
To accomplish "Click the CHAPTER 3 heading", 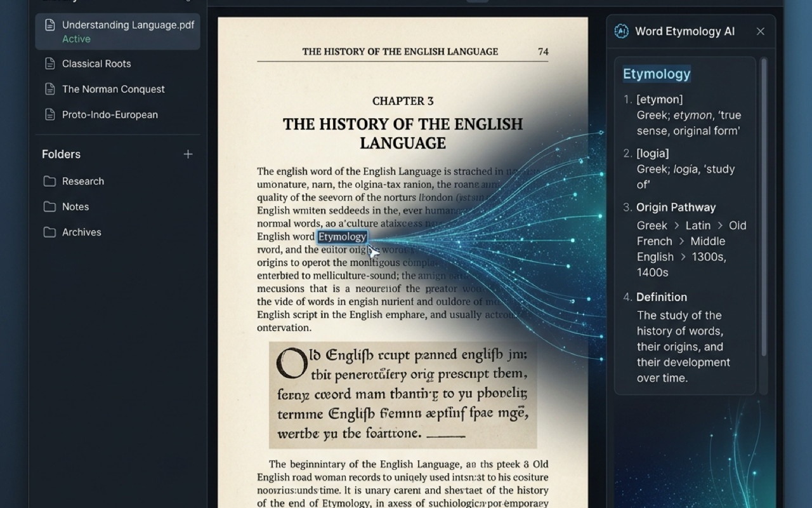I will click(x=403, y=101).
